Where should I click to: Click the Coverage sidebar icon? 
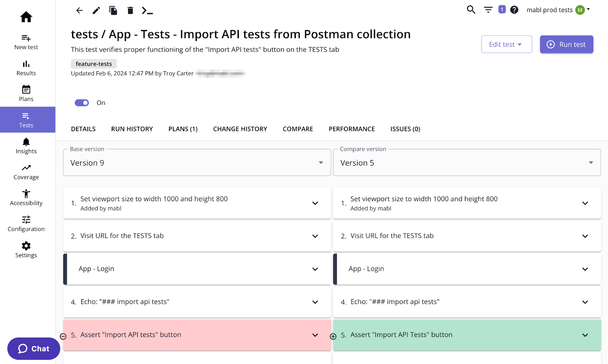tap(26, 172)
